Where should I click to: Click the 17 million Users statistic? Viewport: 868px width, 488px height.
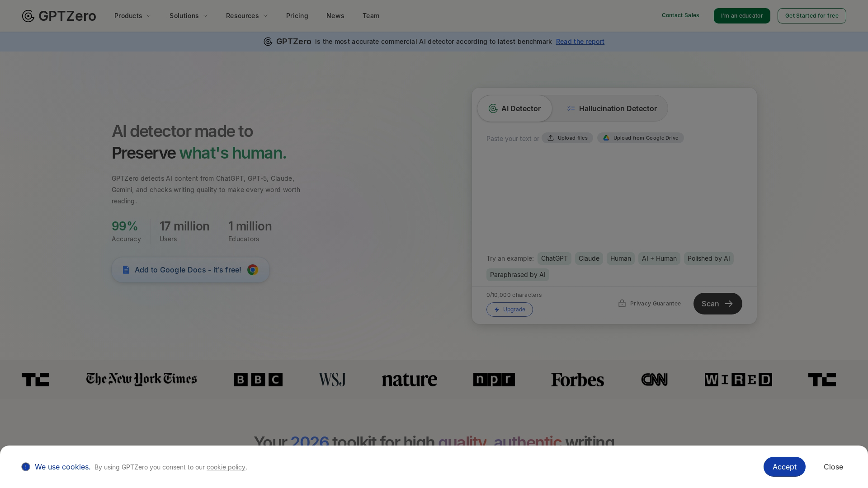(184, 231)
